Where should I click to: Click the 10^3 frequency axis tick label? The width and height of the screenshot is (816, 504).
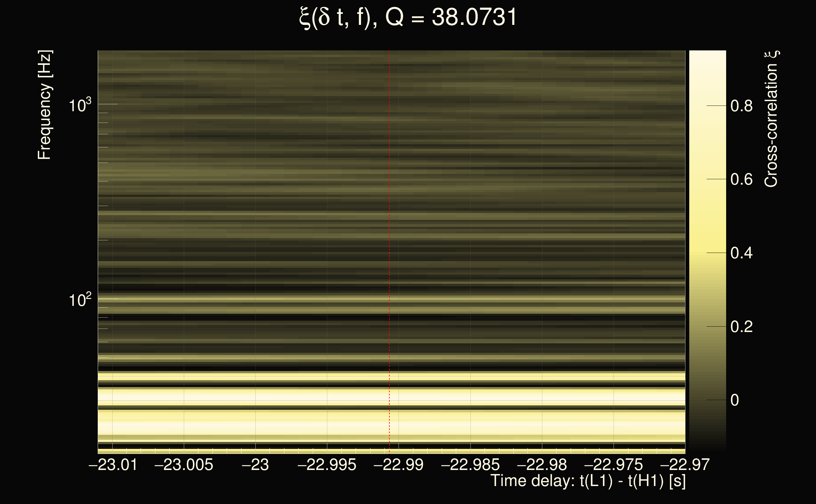click(80, 106)
